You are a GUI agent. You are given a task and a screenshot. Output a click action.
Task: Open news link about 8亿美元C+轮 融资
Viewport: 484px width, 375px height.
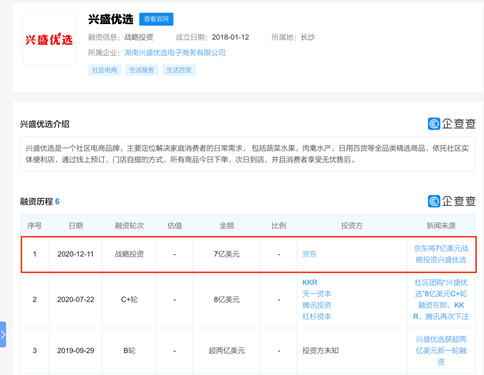tap(441, 299)
